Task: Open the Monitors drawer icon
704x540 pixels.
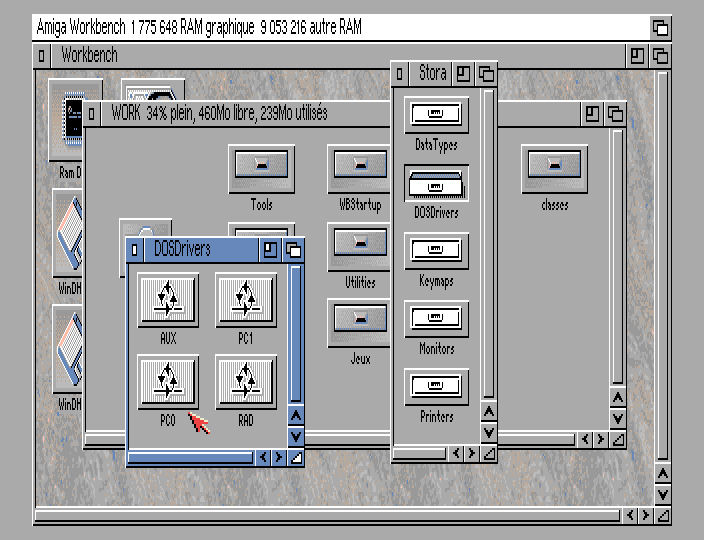Action: (436, 319)
